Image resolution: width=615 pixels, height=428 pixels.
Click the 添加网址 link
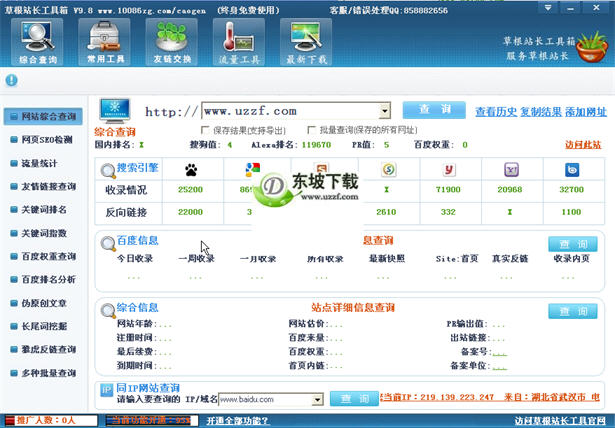(x=586, y=112)
